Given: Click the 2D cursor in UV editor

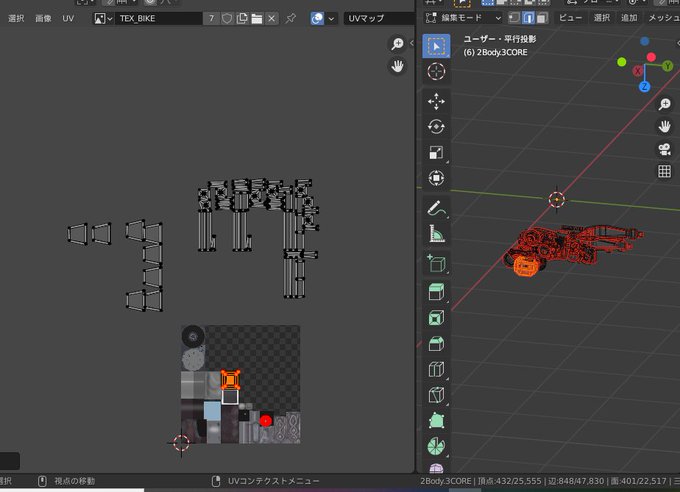Looking at the screenshot, I should point(181,443).
